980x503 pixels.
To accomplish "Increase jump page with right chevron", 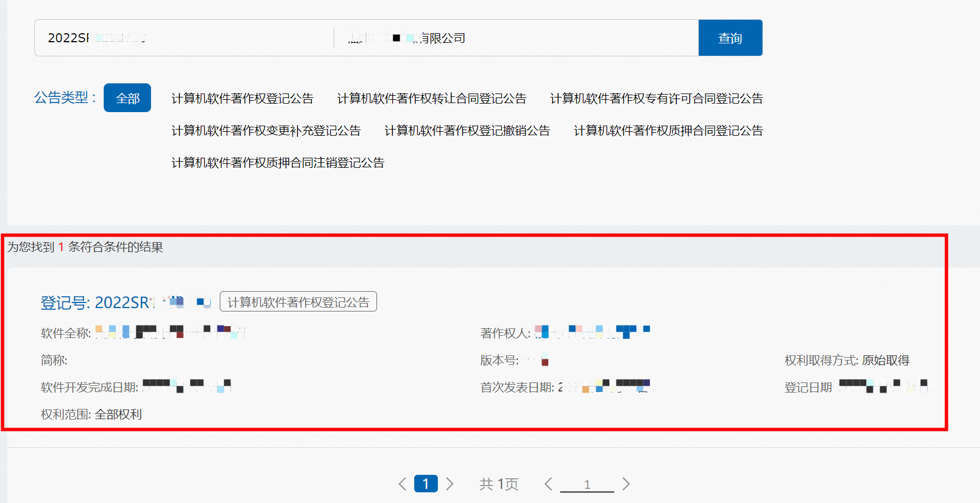I will [x=626, y=484].
